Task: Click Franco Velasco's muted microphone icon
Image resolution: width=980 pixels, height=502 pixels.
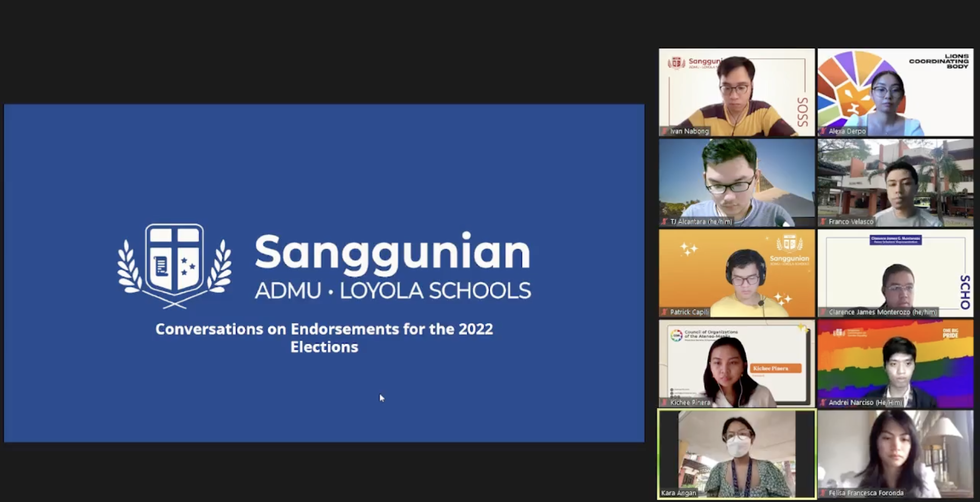Action: click(x=823, y=222)
